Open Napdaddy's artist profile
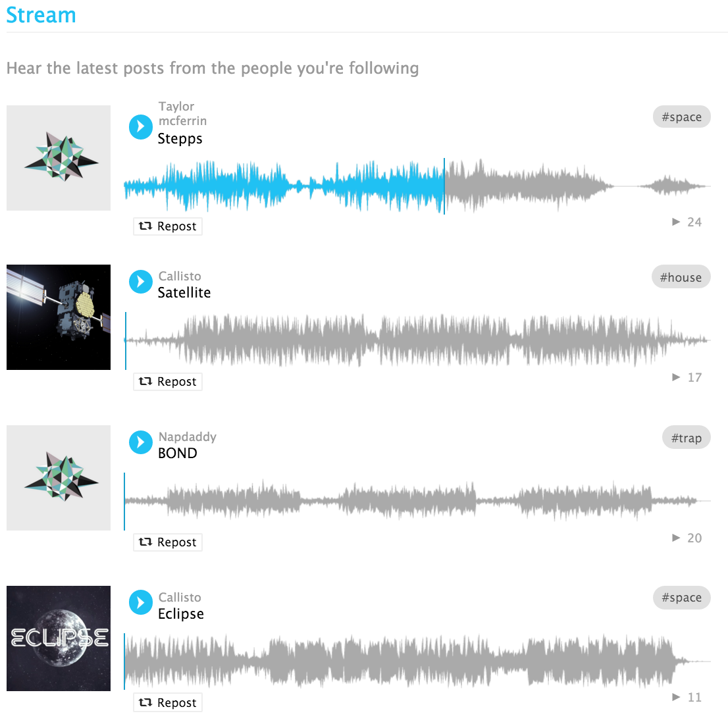This screenshot has width=728, height=728. tap(187, 437)
